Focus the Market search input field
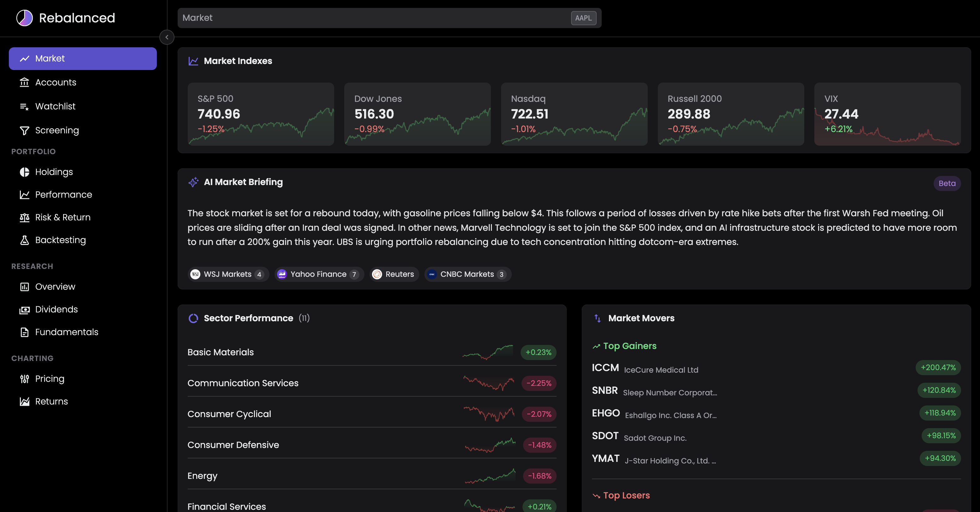Image resolution: width=980 pixels, height=512 pixels. coord(389,18)
